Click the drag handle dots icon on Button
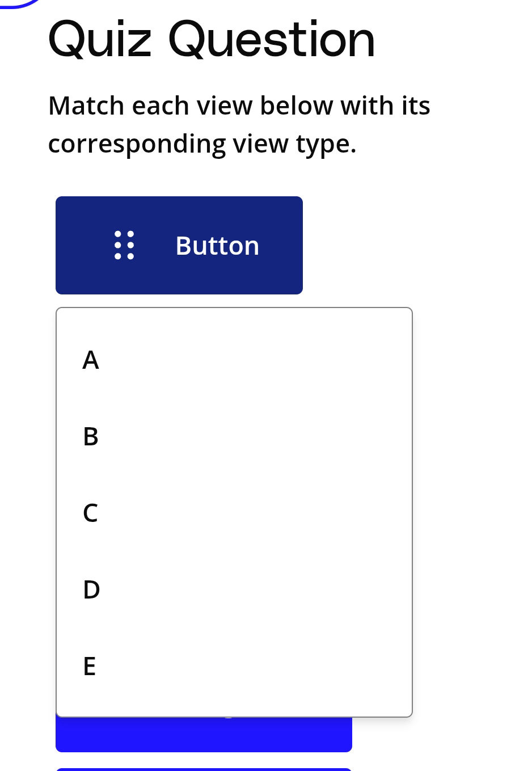The width and height of the screenshot is (532, 771). coord(124,245)
